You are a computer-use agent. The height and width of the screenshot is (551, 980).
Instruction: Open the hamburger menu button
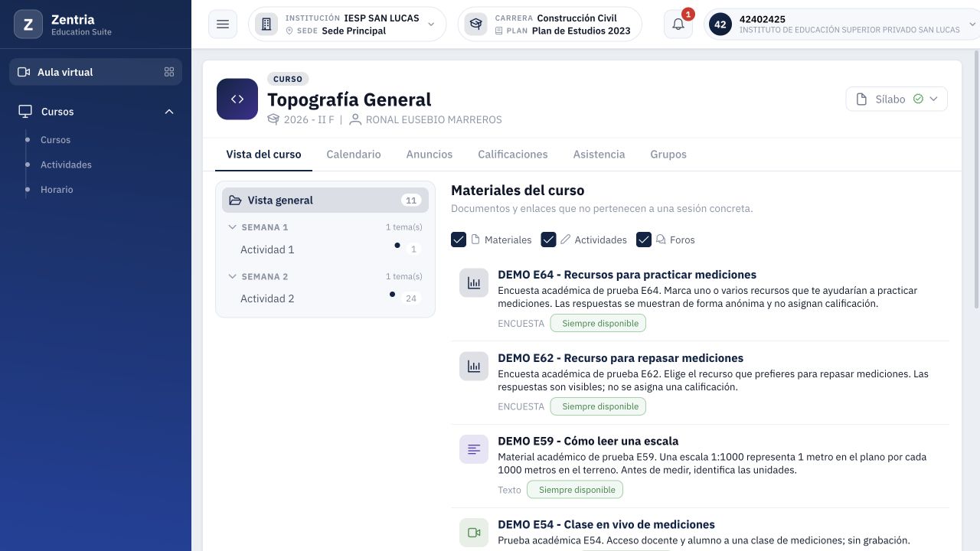tap(223, 24)
